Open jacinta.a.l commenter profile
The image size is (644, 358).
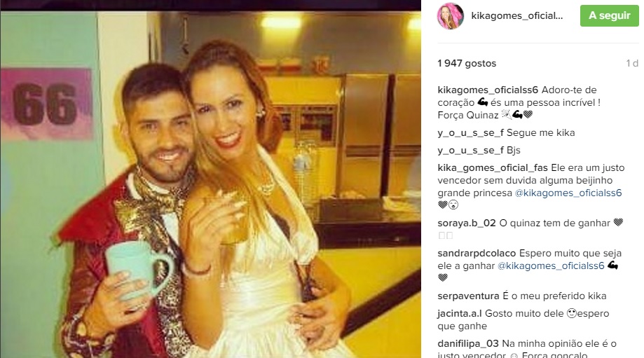point(460,313)
